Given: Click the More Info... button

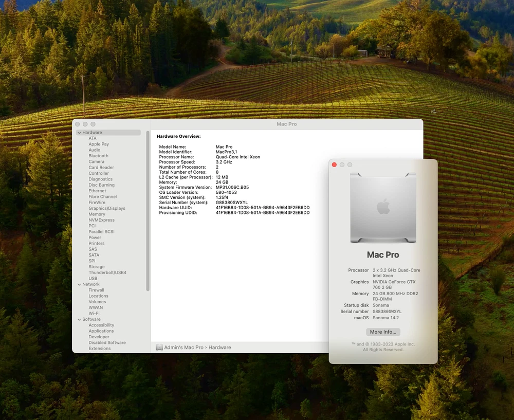Looking at the screenshot, I should (383, 332).
